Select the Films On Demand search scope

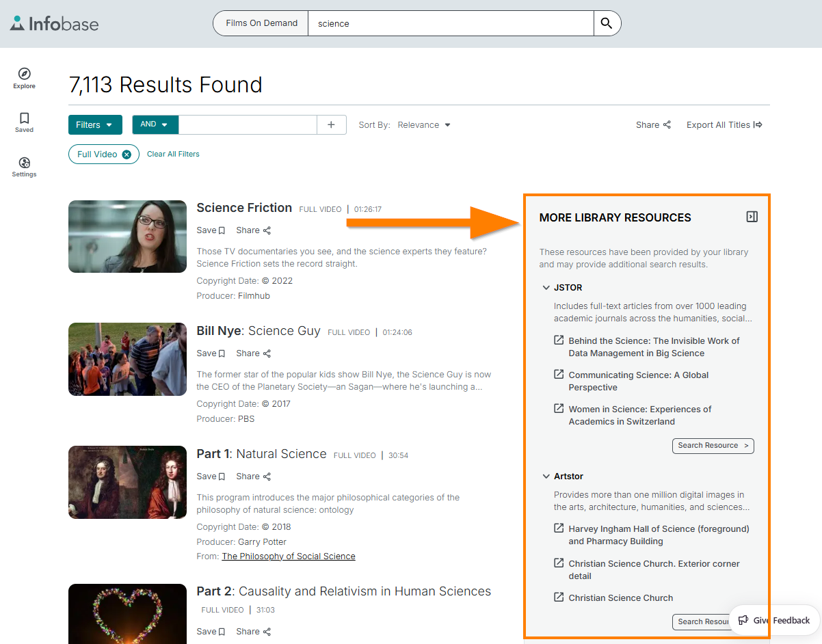pos(261,23)
